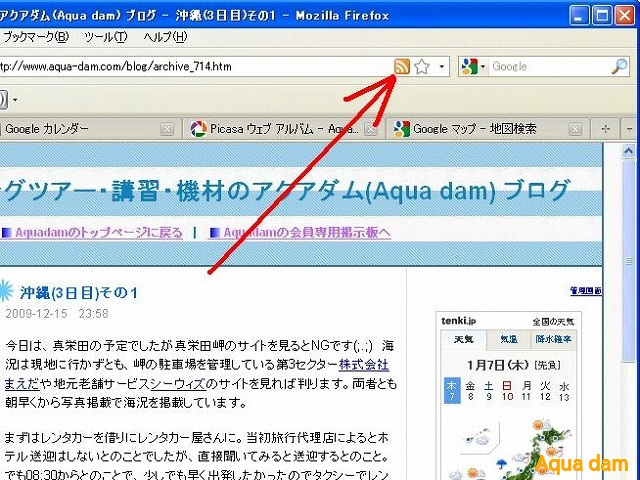Click the vertical scrollbar thumb

point(629,261)
